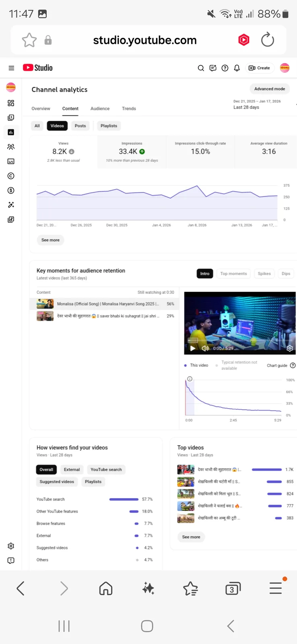The height and width of the screenshot is (644, 297).
Task: Open the Copyright sidebar icon
Action: tap(11, 176)
